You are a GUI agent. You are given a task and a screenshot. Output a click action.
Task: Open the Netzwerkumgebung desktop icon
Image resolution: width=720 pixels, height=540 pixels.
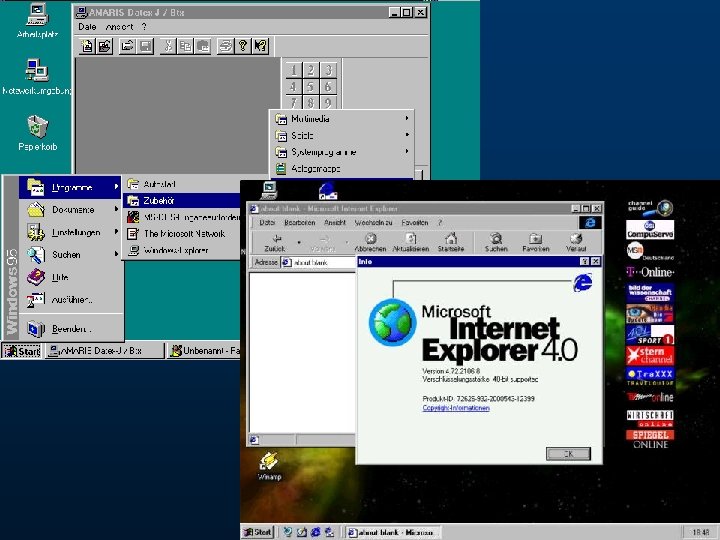pos(36,77)
